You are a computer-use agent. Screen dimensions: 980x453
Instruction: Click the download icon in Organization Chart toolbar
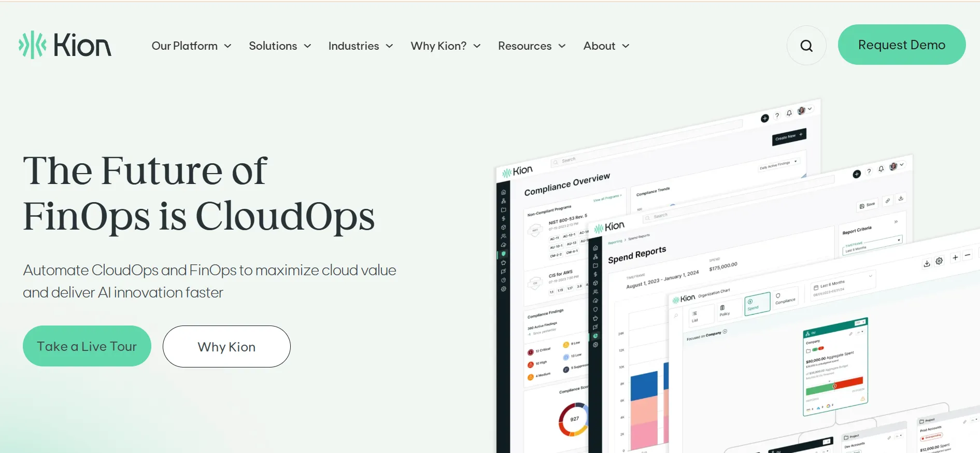[927, 263]
